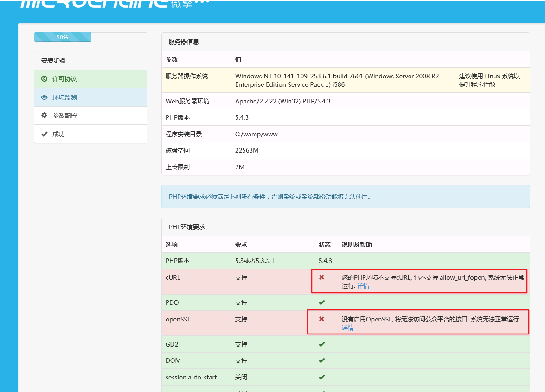Open 详情 link in the openSSL row
545x392 pixels.
point(347,328)
